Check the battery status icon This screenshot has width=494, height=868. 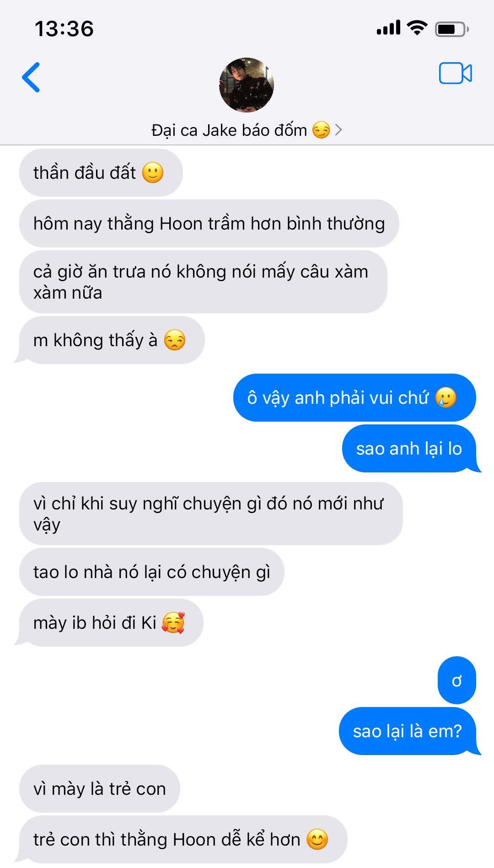[451, 29]
